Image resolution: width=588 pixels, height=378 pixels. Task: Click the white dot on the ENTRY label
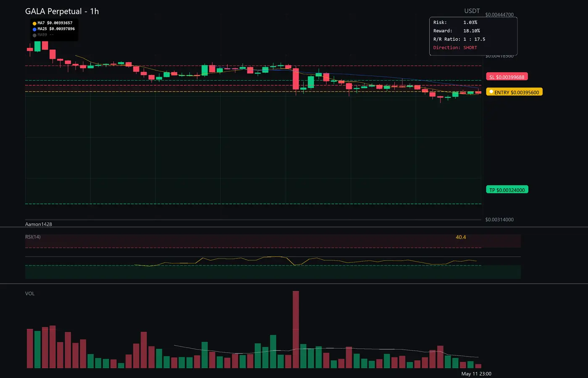point(491,92)
